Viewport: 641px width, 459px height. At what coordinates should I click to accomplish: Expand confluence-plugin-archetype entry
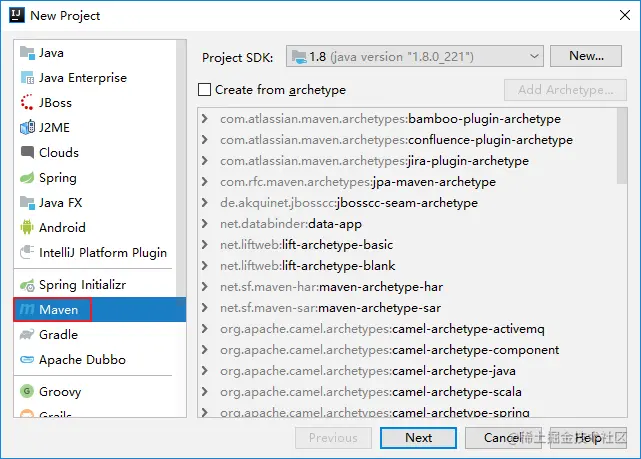[x=205, y=139]
